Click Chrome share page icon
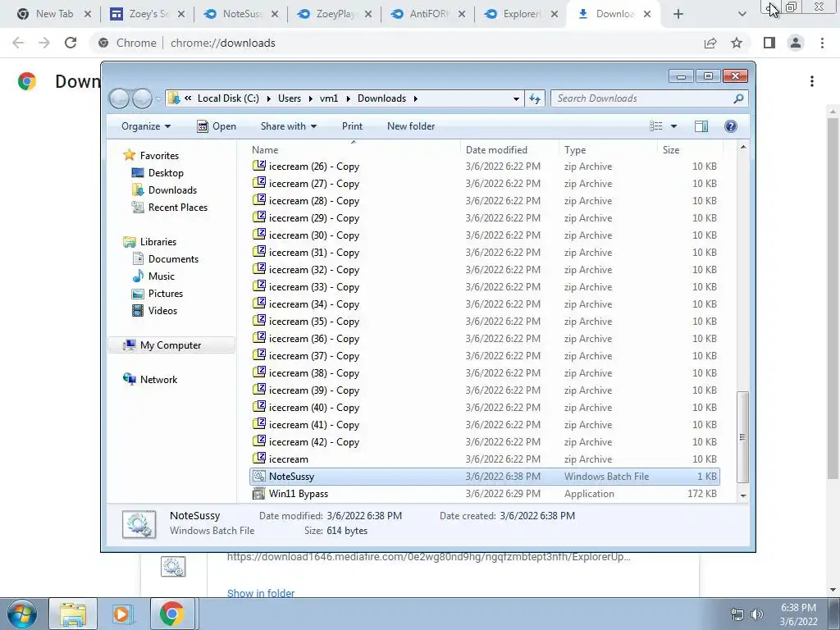The width and height of the screenshot is (840, 630). coord(710,43)
